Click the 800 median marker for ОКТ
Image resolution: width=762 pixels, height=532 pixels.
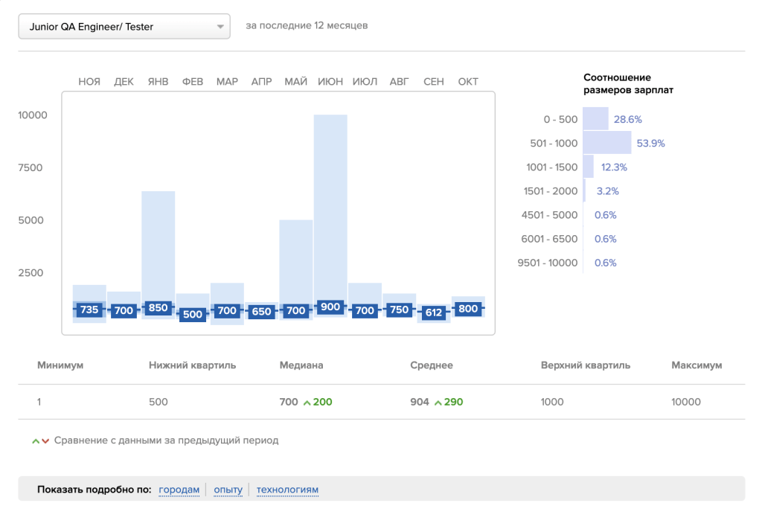[468, 309]
